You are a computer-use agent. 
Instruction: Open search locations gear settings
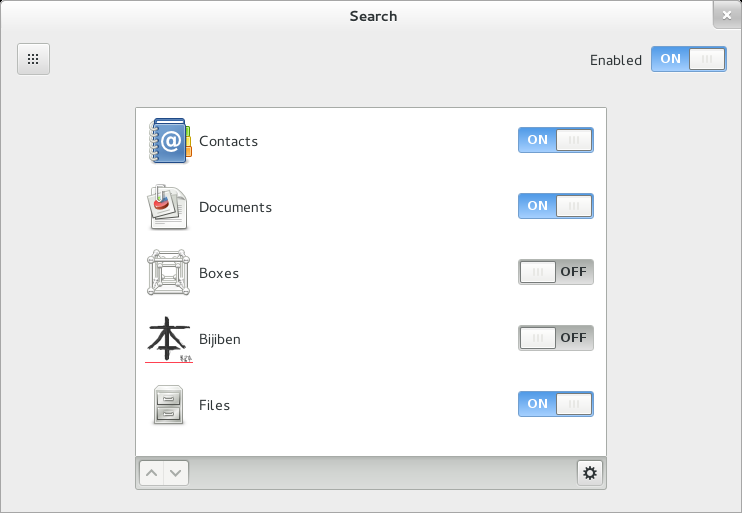(x=590, y=473)
